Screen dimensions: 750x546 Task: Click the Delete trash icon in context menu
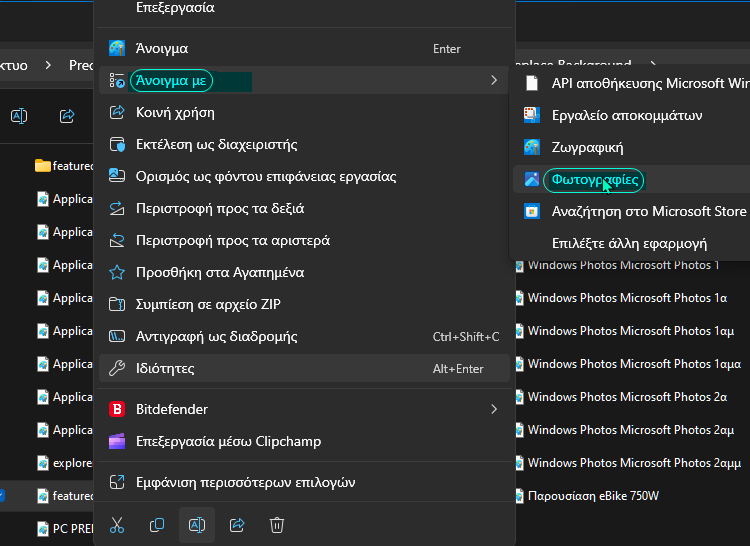(x=277, y=525)
